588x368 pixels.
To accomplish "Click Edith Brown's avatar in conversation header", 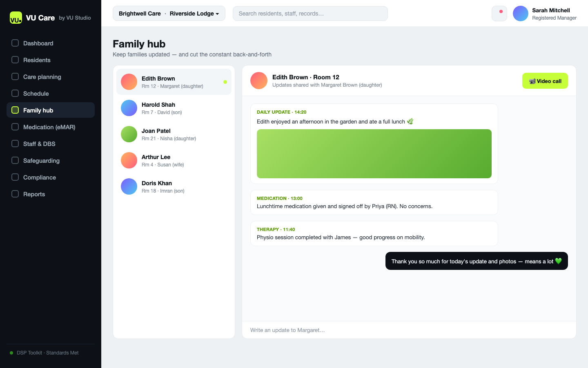I will point(259,81).
